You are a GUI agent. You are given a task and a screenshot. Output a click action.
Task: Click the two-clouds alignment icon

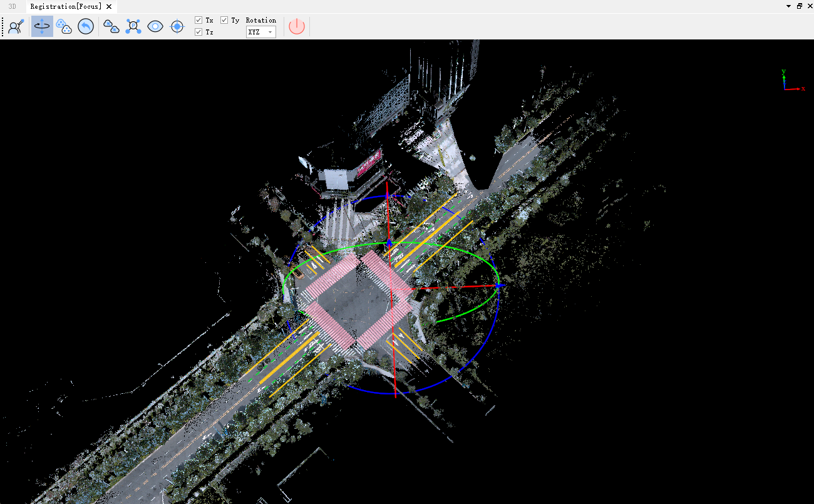[x=111, y=26]
